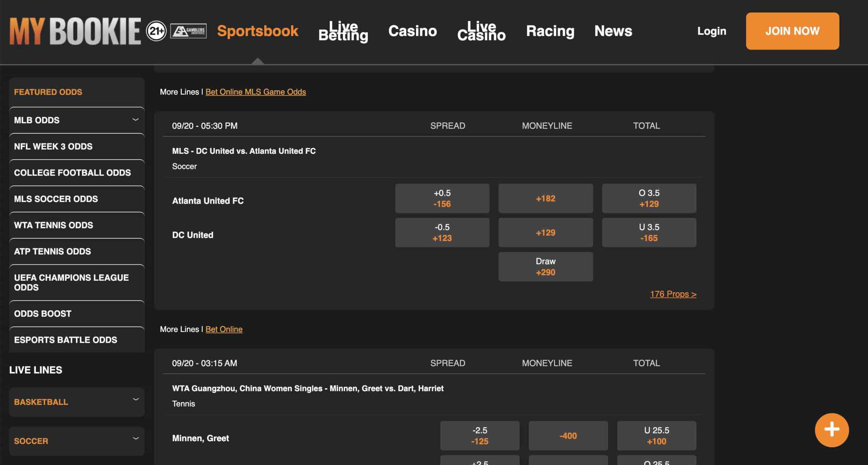
Task: Click the Bet Online MLS Game Odds link
Action: [255, 91]
